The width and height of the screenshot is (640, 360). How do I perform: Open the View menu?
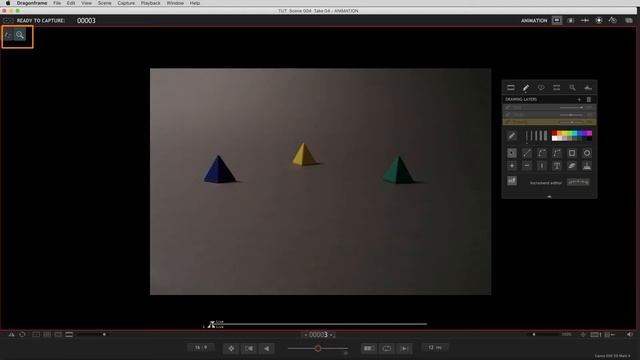pyautogui.click(x=87, y=3)
